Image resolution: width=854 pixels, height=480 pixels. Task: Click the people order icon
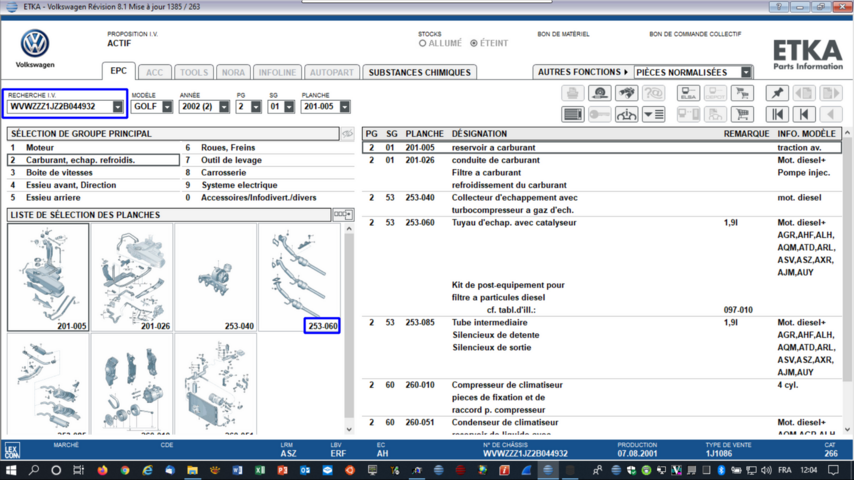715,114
